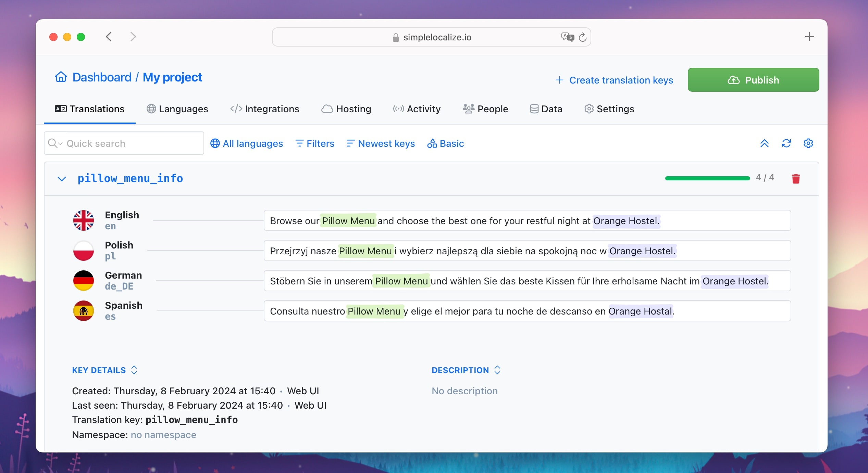868x473 pixels.
Task: Click the Spanish flag icon
Action: [x=84, y=311]
